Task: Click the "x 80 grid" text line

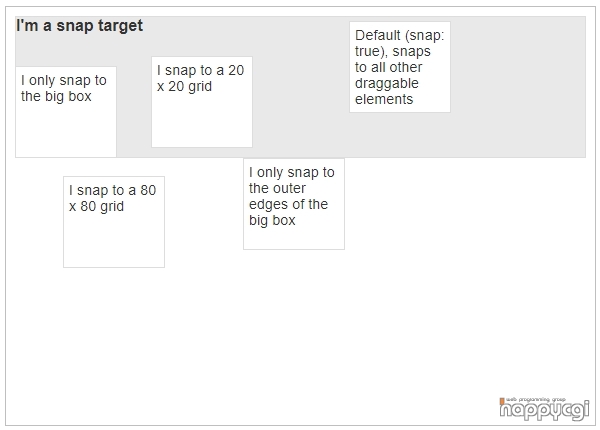Action: point(96,206)
